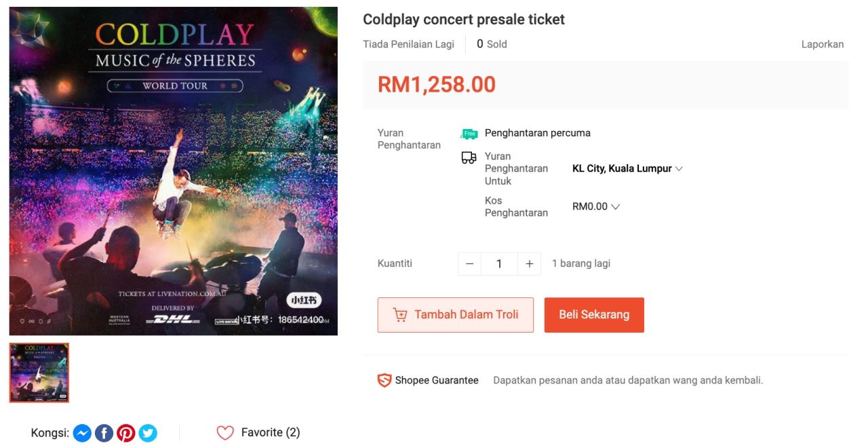Share the ticket listing on Twitter
868x448 pixels.
click(x=148, y=432)
